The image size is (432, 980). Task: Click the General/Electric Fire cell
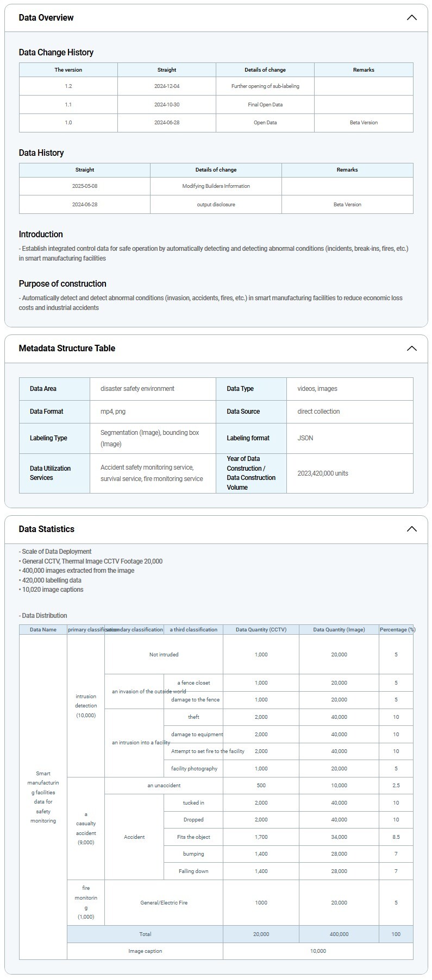pyautogui.click(x=164, y=902)
